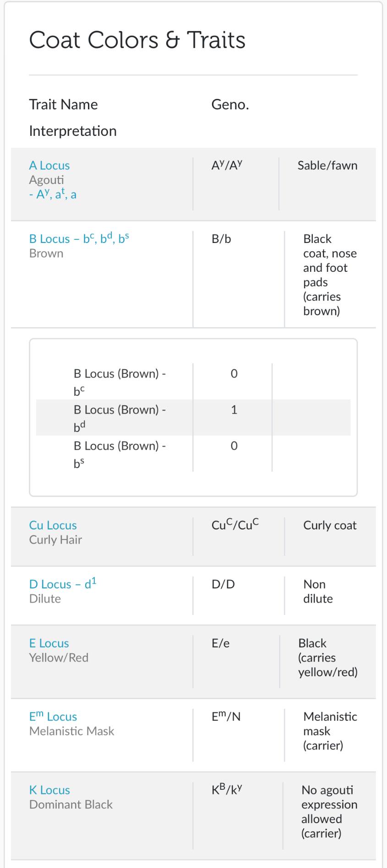Open the D Locus dilute link
The width and height of the screenshot is (387, 868).
[x=63, y=584]
